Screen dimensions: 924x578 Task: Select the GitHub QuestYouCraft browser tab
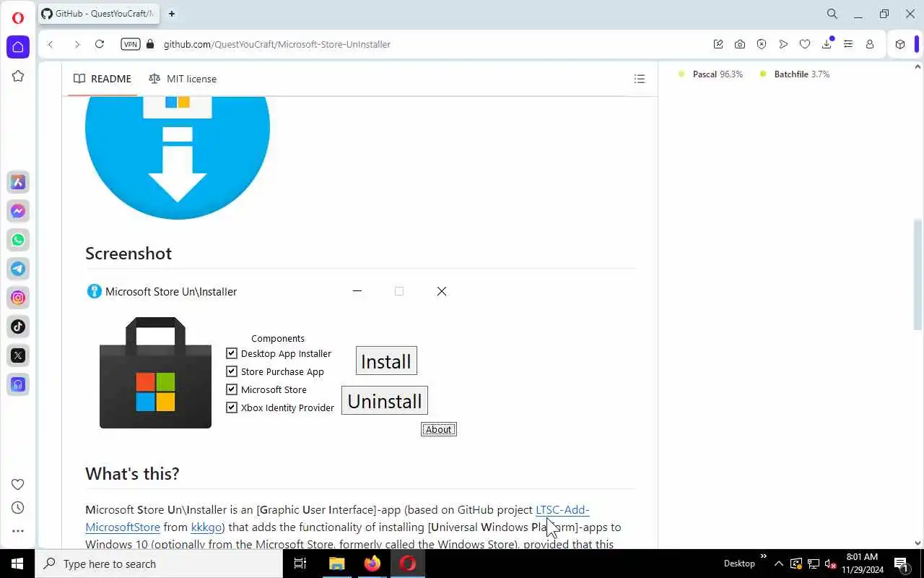pyautogui.click(x=97, y=14)
